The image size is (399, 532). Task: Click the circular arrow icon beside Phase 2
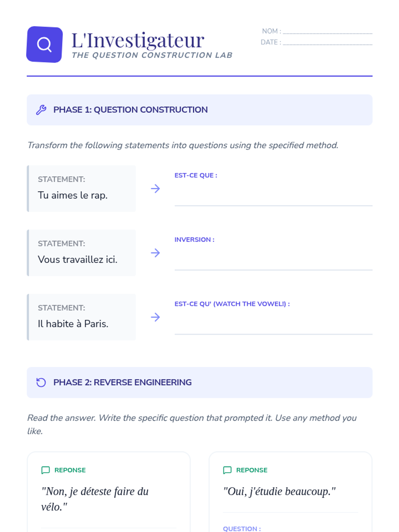pos(41,382)
